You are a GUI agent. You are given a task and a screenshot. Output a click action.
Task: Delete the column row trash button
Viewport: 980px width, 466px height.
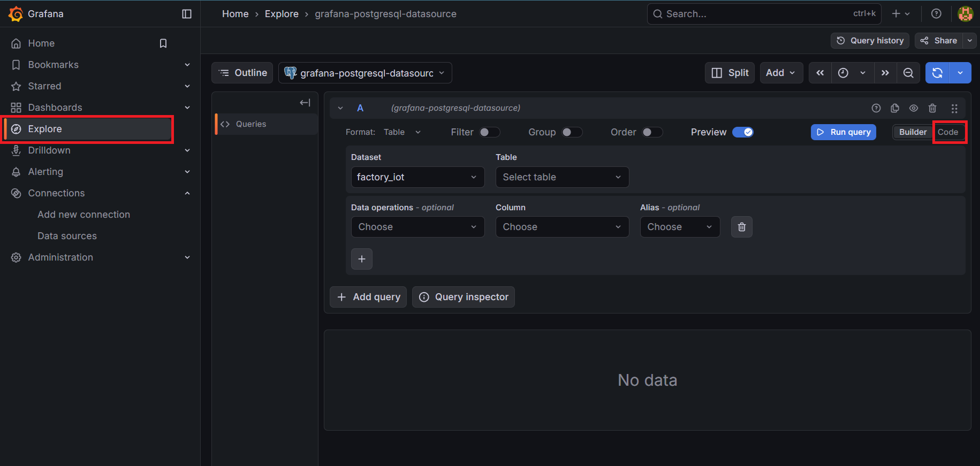[742, 227]
